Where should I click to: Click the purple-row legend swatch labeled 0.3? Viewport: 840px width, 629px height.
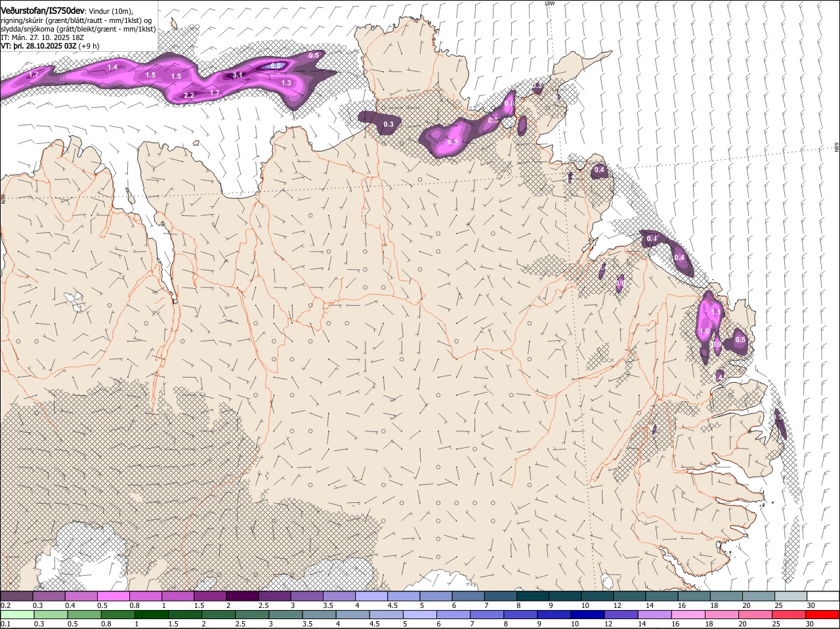[x=49, y=596]
